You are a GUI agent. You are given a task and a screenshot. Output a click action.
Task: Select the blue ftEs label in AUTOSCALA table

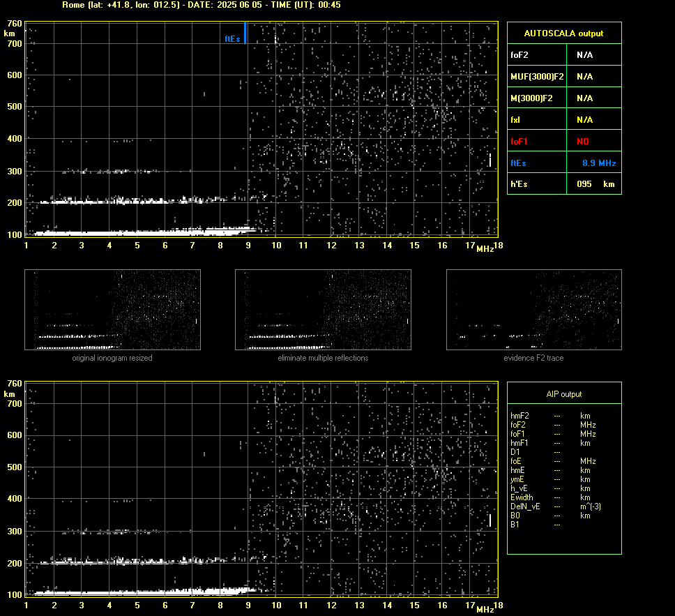pos(518,163)
